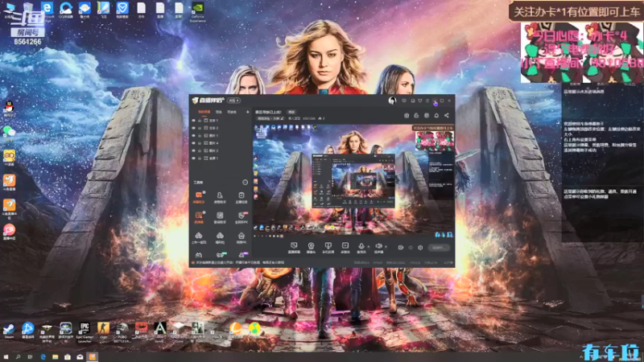Toggle the eye on the last source layer
Screen dimensions: 644x362
(193, 158)
